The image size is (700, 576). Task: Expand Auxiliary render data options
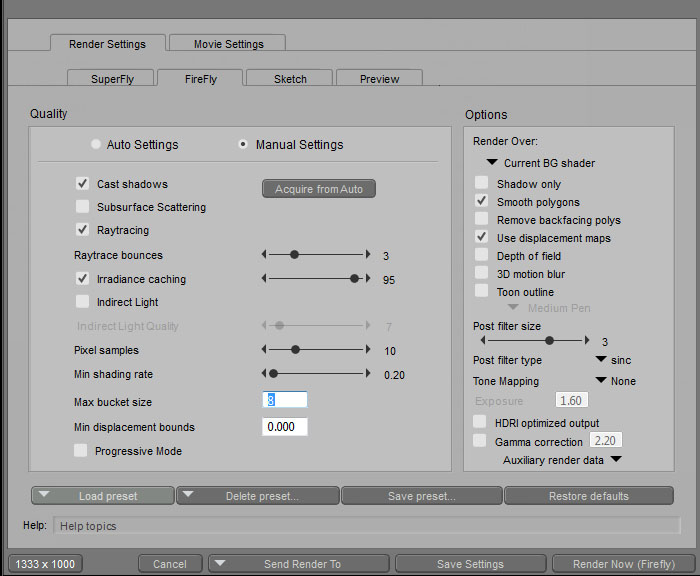[616, 460]
